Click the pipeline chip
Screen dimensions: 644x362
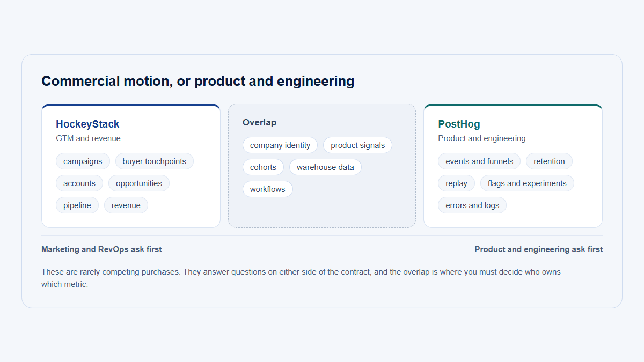point(77,205)
